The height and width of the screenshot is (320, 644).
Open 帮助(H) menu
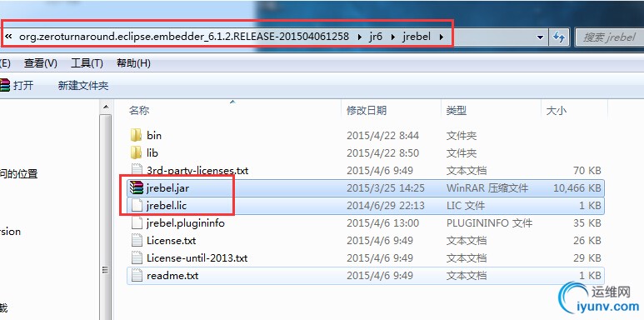click(133, 63)
